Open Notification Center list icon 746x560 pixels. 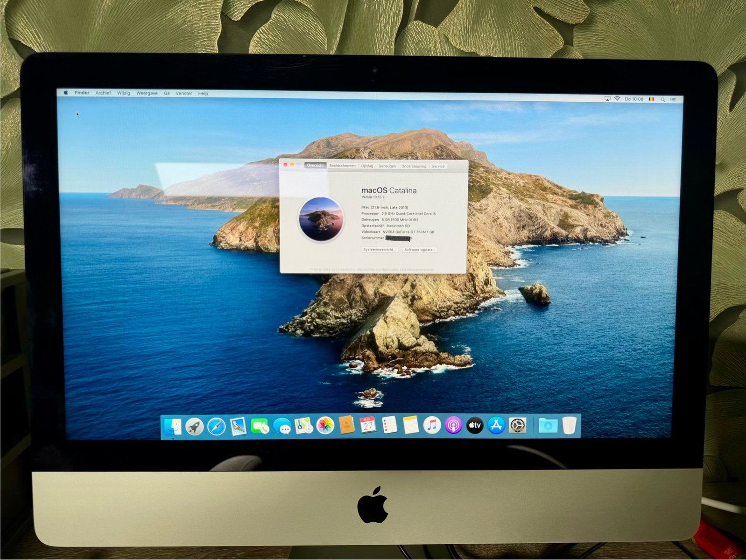click(673, 99)
